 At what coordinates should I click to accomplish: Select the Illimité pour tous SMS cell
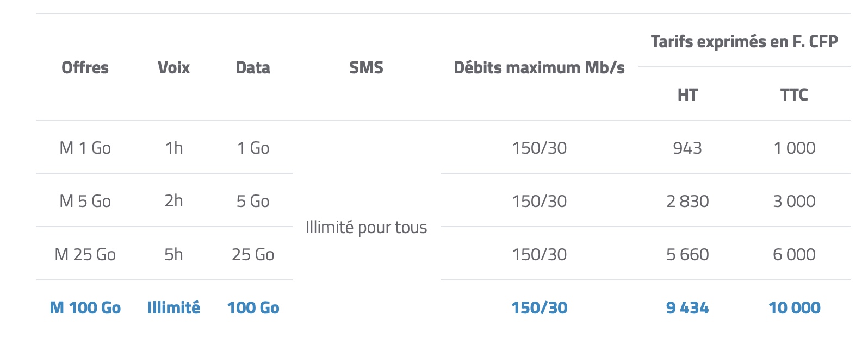coord(366,227)
